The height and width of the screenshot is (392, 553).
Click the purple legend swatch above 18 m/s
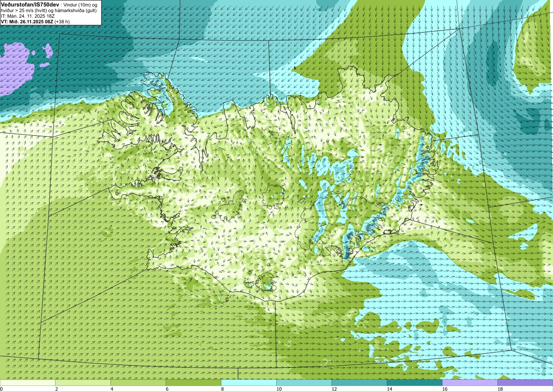[x=525, y=383]
